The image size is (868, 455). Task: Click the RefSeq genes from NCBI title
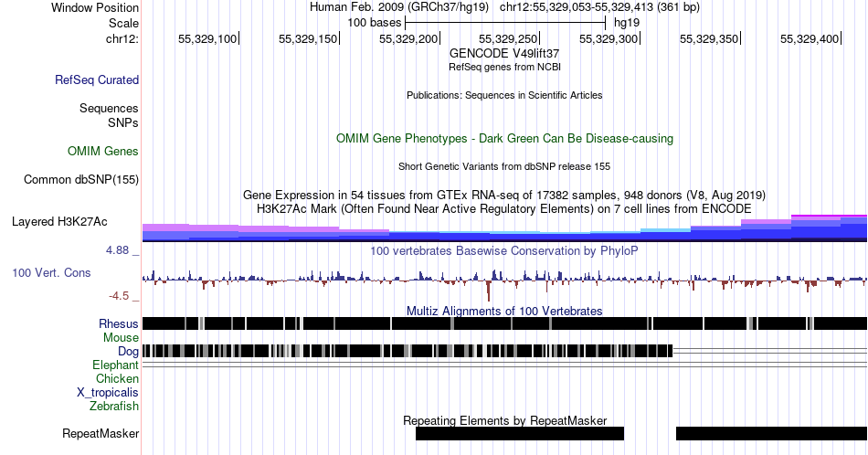pyautogui.click(x=504, y=67)
